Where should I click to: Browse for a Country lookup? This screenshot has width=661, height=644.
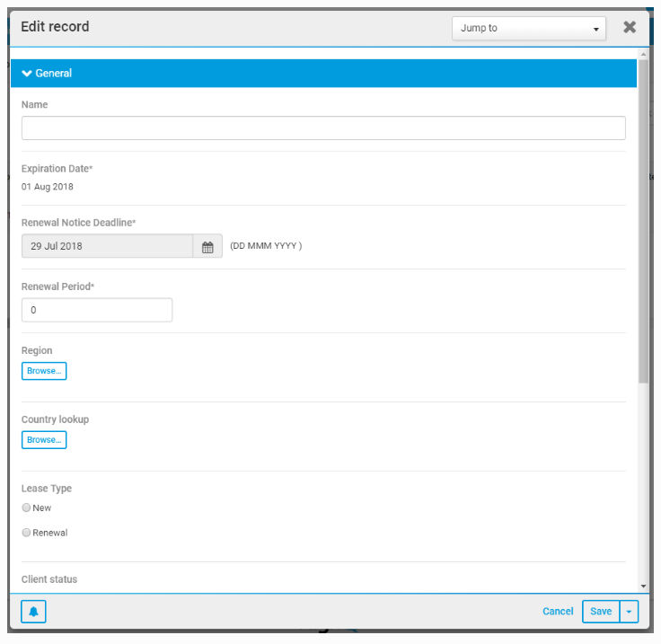[44, 440]
